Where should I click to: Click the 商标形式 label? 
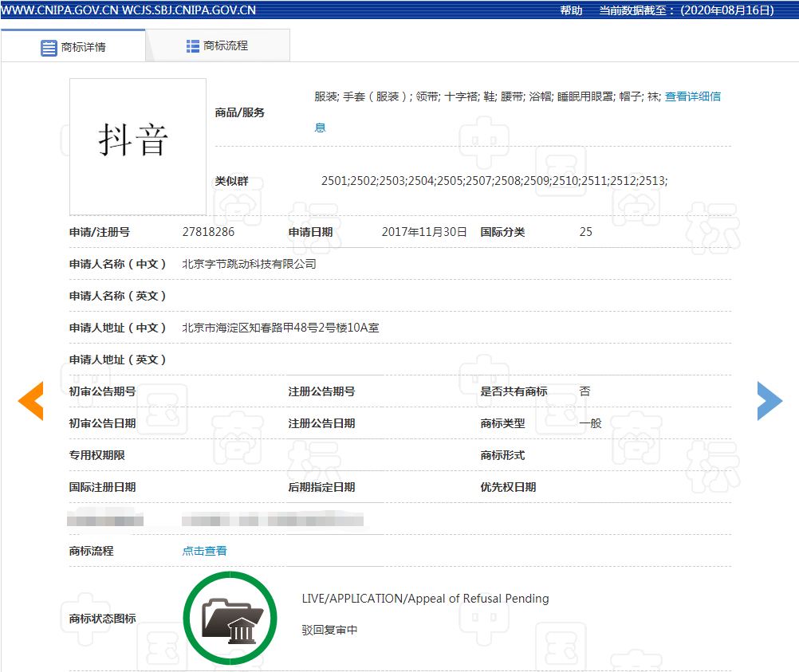tap(502, 455)
